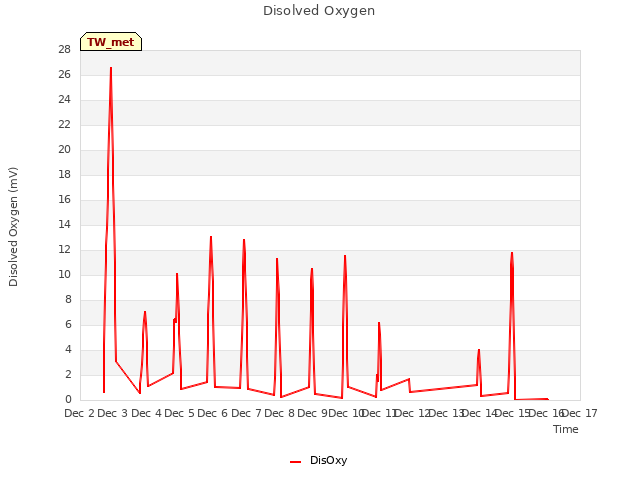
Task: Click the Dec 5 x-axis tick label
Action: (180, 413)
